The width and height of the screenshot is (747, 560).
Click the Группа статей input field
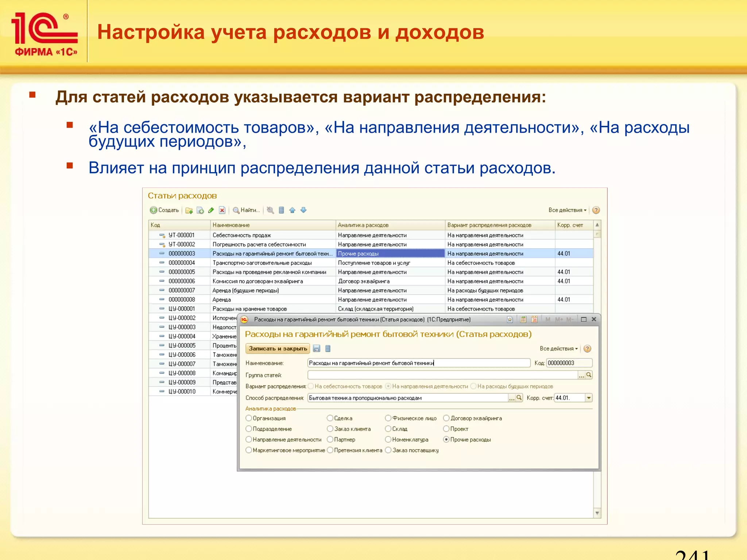click(443, 375)
